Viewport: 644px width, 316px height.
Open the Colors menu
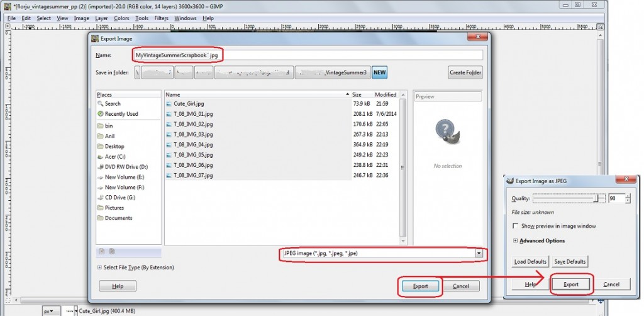pos(121,18)
